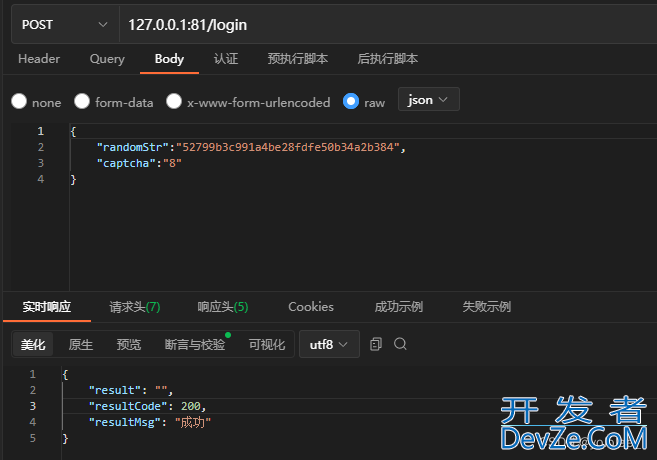
Task: Click the "resultMsg": "成功" line
Action: [x=150, y=422]
